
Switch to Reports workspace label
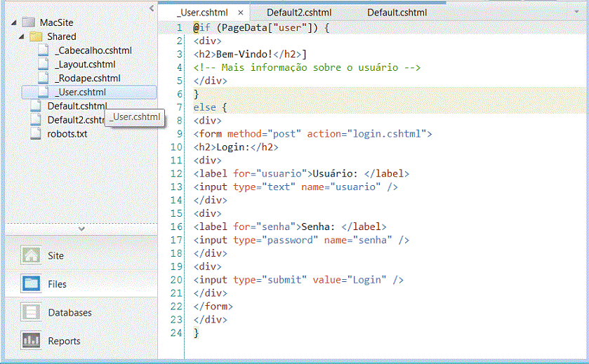pyautogui.click(x=64, y=341)
